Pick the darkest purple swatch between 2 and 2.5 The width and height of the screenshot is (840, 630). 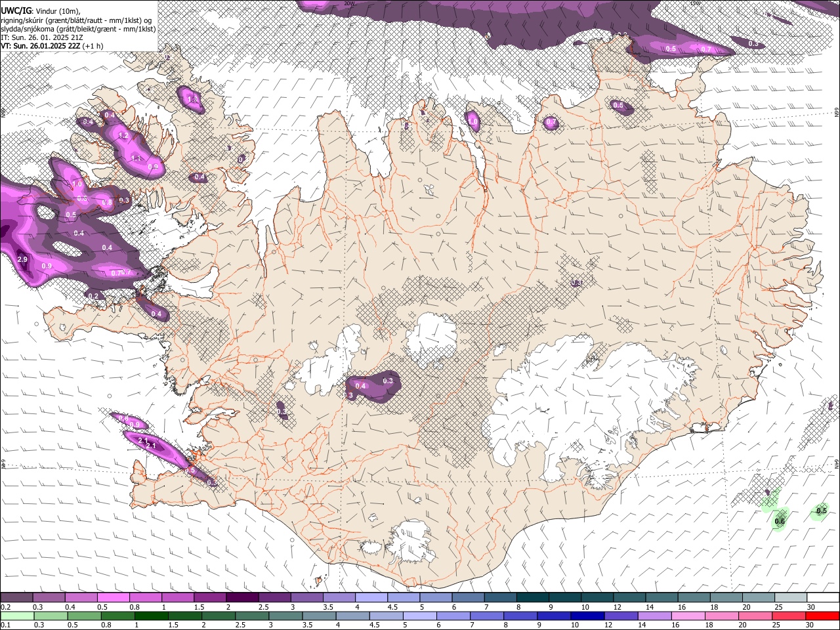pyautogui.click(x=241, y=598)
